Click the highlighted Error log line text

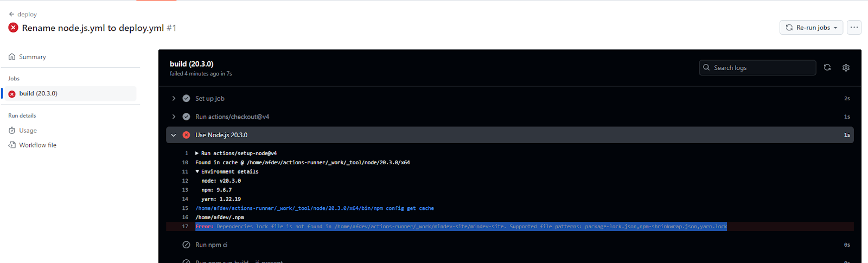[461, 227]
